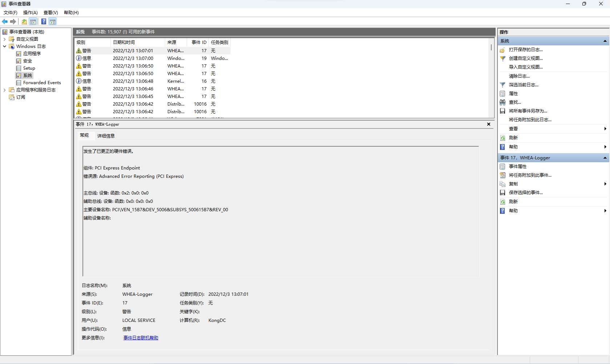Click 保存选择的事件... action
Viewport: 610px width, 364px height.
click(x=526, y=193)
